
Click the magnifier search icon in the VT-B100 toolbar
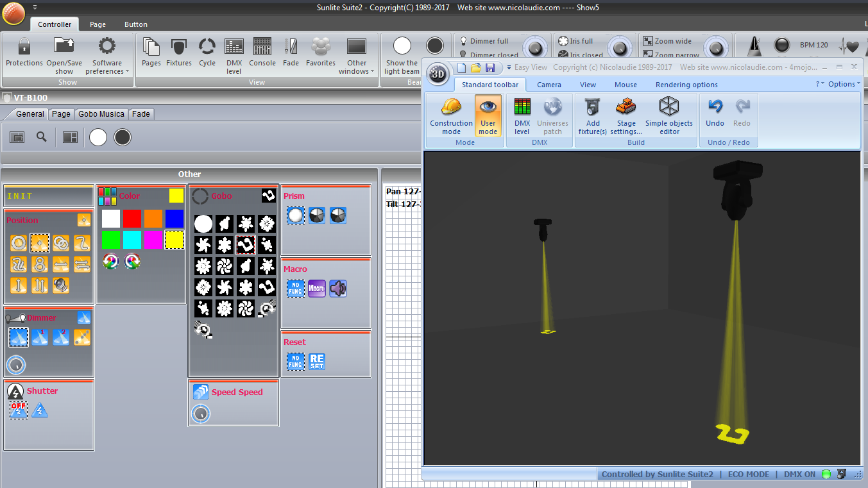[42, 137]
